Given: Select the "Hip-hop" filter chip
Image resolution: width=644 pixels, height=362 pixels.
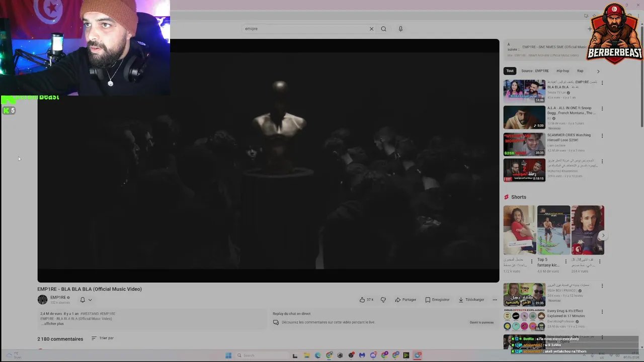Looking at the screenshot, I should pyautogui.click(x=562, y=71).
